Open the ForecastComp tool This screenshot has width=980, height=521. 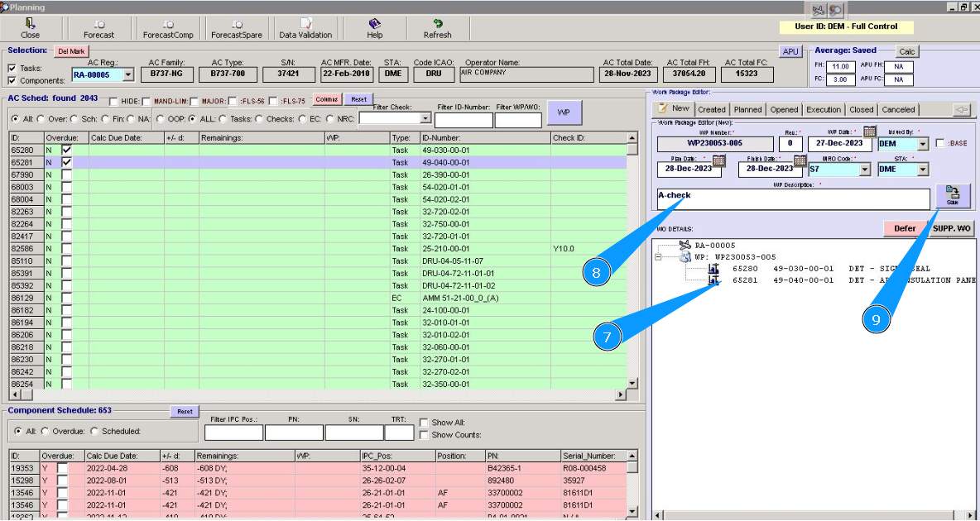[168, 29]
